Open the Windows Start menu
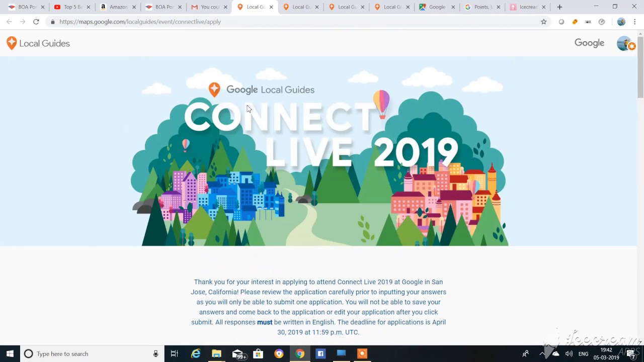 [x=10, y=353]
